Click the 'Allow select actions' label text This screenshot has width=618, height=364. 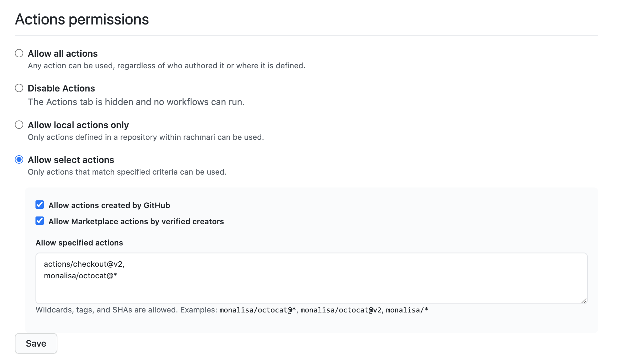[x=71, y=160]
